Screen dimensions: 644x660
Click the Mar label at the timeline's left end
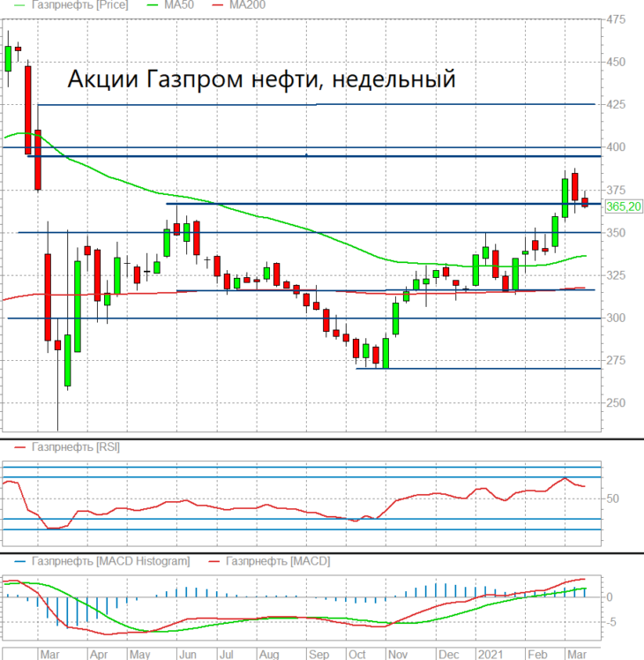49,655
